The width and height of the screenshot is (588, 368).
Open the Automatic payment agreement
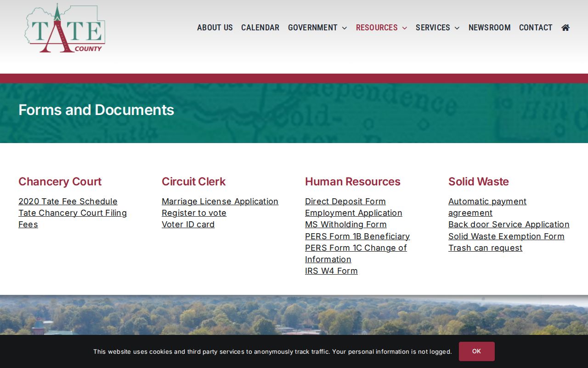[x=487, y=207]
